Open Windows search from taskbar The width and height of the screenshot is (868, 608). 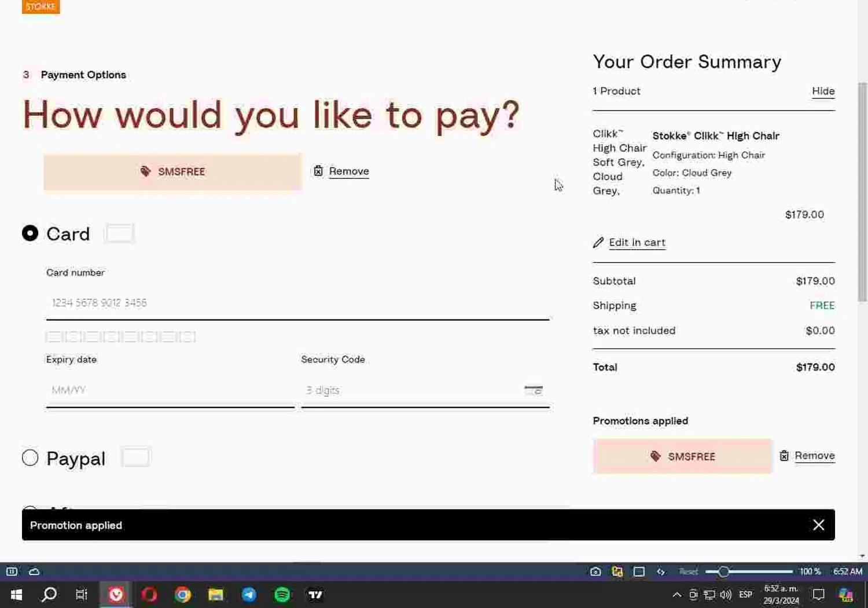pyautogui.click(x=49, y=595)
